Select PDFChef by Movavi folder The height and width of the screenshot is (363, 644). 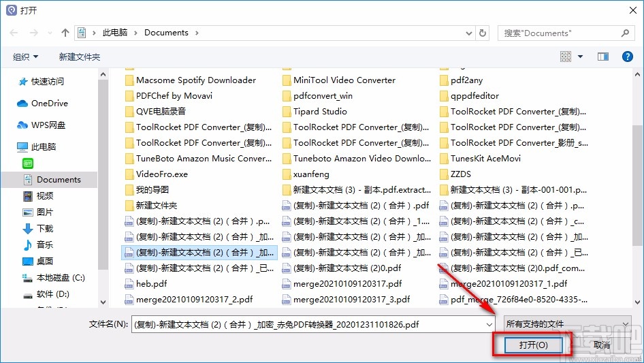tap(169, 96)
